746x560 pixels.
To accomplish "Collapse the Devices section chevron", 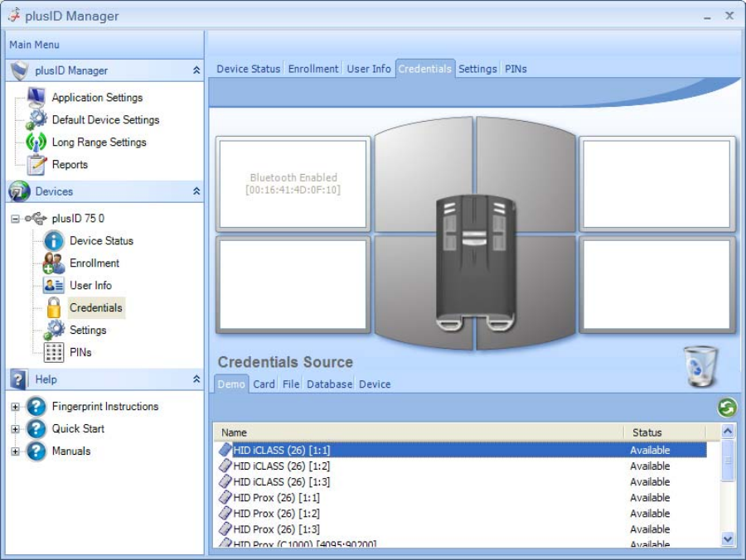I will pyautogui.click(x=196, y=191).
